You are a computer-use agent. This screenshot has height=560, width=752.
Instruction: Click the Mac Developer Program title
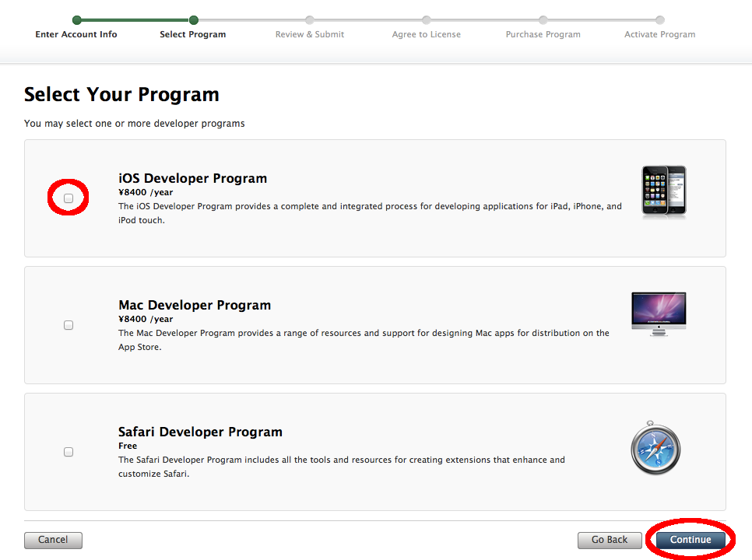195,305
